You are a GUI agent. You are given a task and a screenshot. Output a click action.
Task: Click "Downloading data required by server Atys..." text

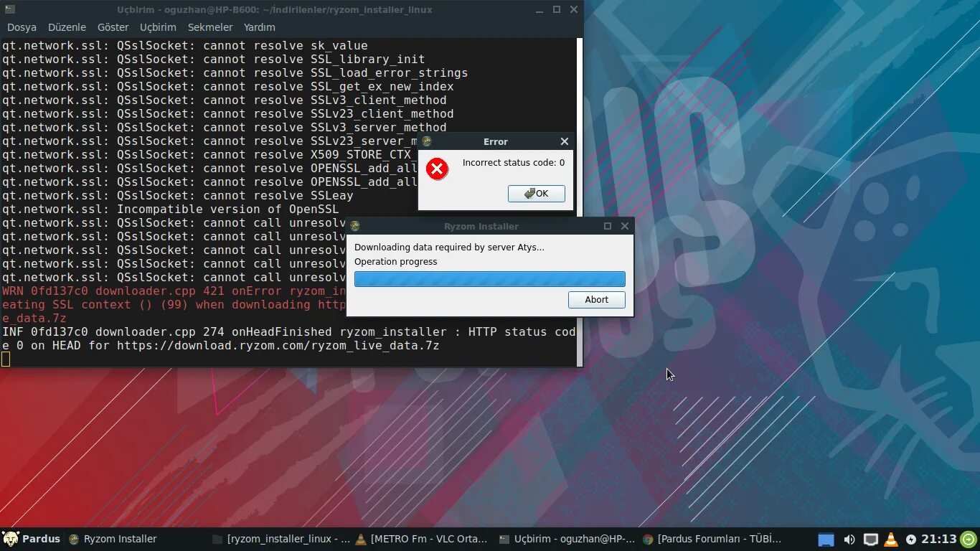click(449, 248)
